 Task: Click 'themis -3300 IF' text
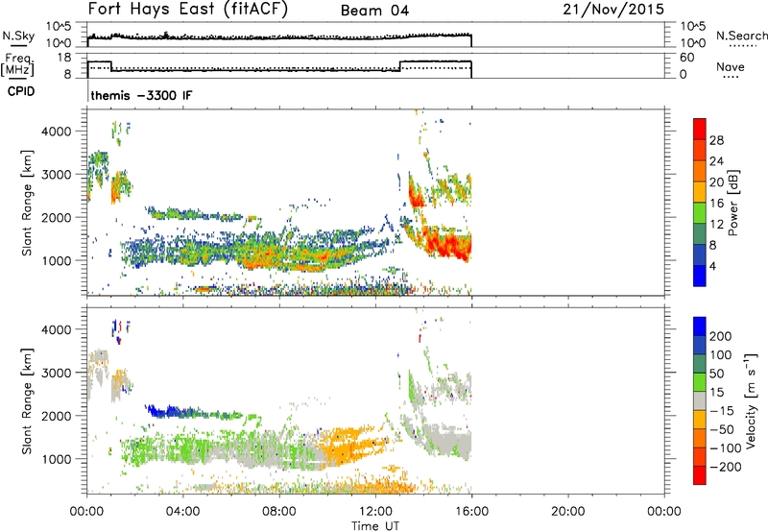tap(141, 95)
